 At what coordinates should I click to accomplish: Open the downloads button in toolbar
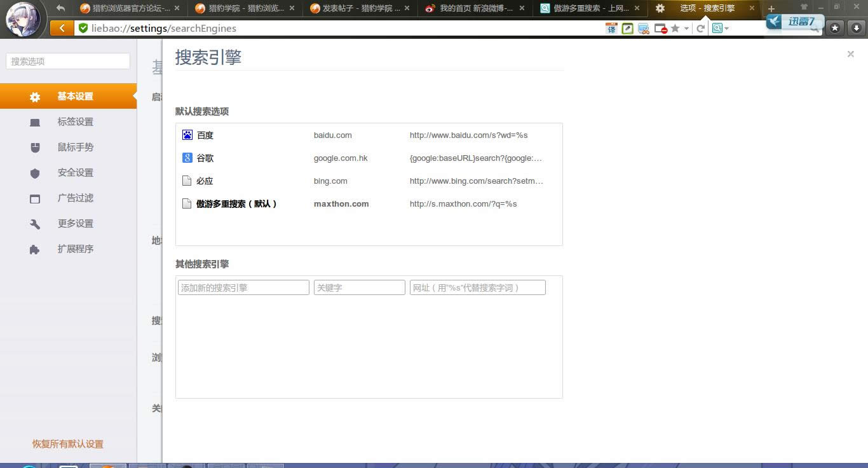[x=856, y=28]
